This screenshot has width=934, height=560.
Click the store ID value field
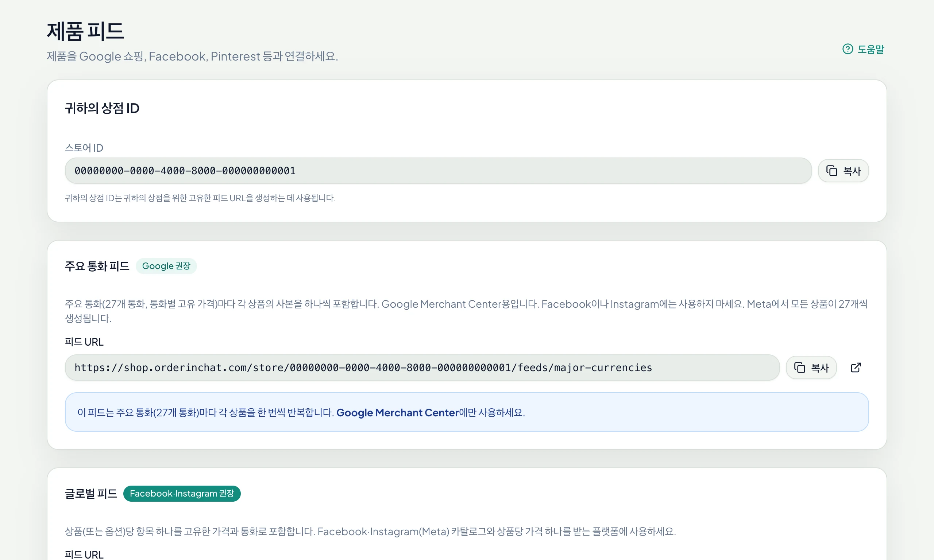tap(438, 171)
